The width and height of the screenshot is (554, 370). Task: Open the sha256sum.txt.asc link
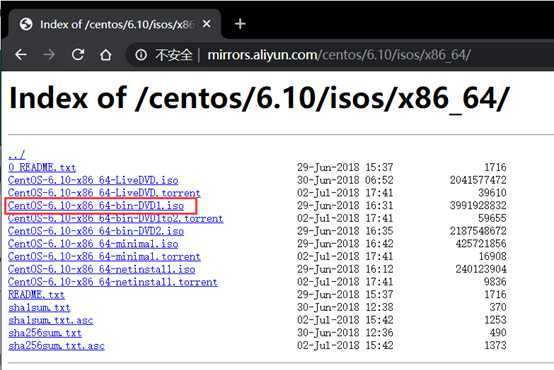click(x=56, y=345)
